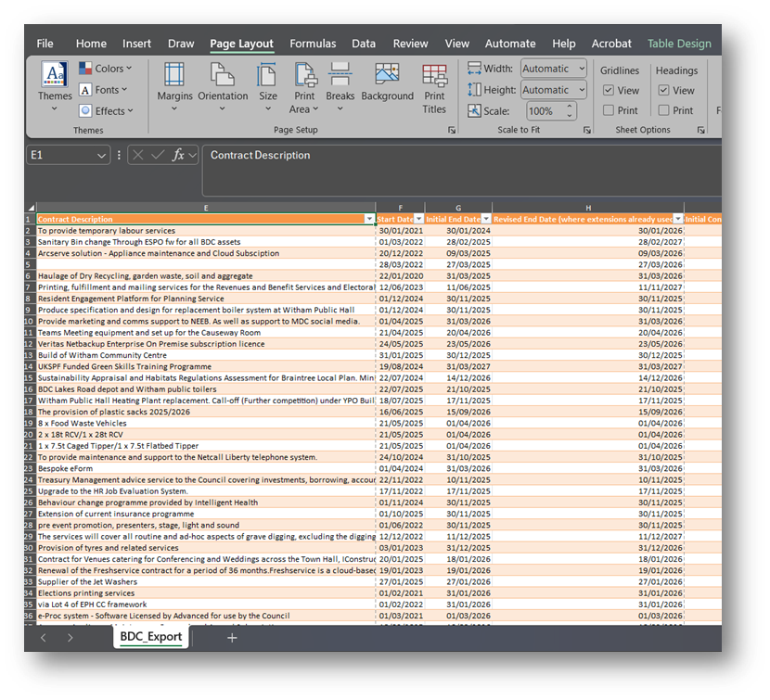
Task: Open the Orientation options
Action: tap(223, 83)
